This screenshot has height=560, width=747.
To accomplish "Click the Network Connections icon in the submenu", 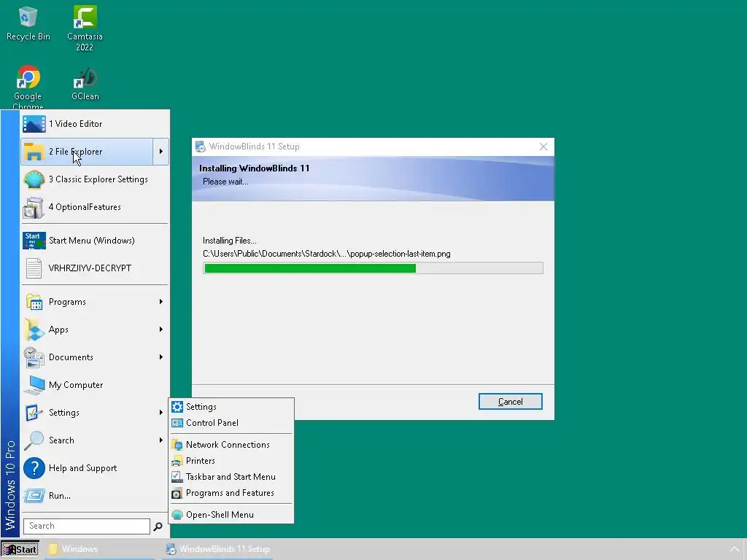I will [177, 445].
